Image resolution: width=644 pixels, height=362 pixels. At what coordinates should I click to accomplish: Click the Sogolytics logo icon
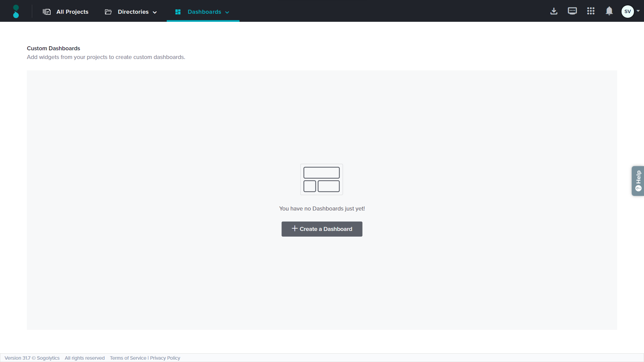[x=16, y=11]
